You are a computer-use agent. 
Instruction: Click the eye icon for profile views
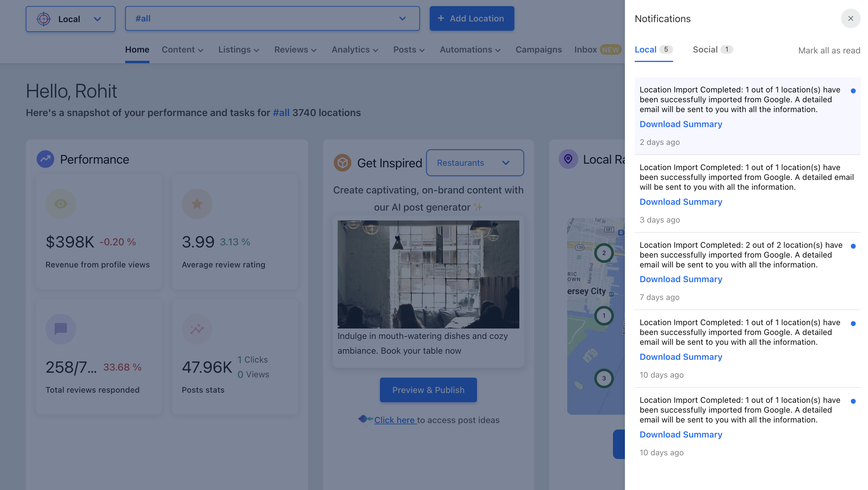coord(61,204)
